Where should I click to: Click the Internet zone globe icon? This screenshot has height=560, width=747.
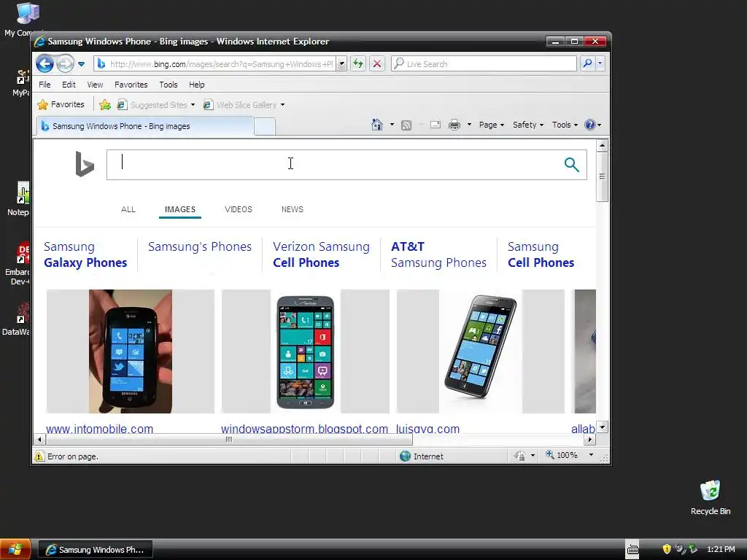pos(405,456)
